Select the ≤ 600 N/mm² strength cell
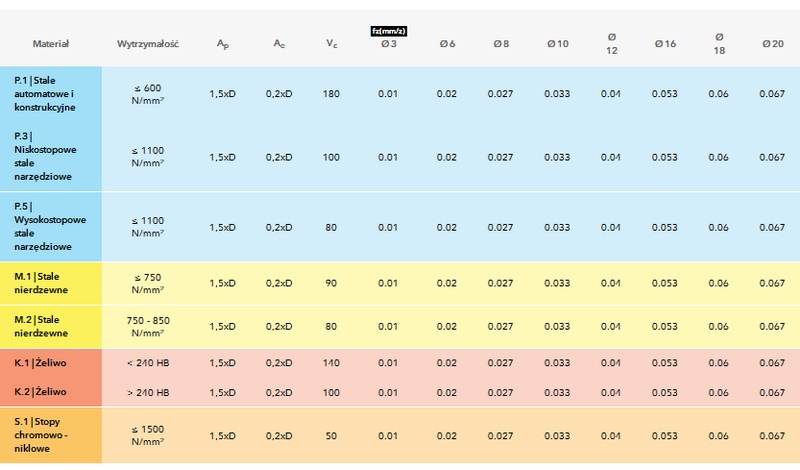Viewport: 800px width, 470px height. point(147,94)
